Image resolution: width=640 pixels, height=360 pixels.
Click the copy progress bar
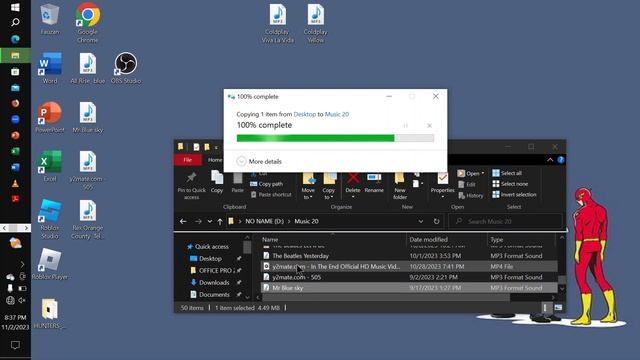(335, 138)
